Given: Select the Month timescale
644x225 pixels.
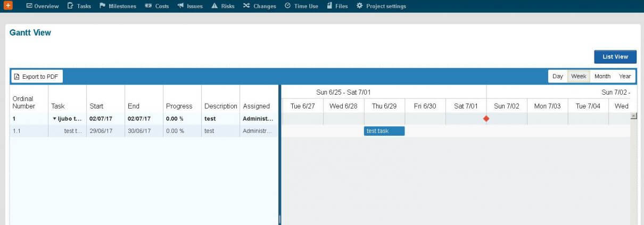Looking at the screenshot, I should tap(602, 77).
